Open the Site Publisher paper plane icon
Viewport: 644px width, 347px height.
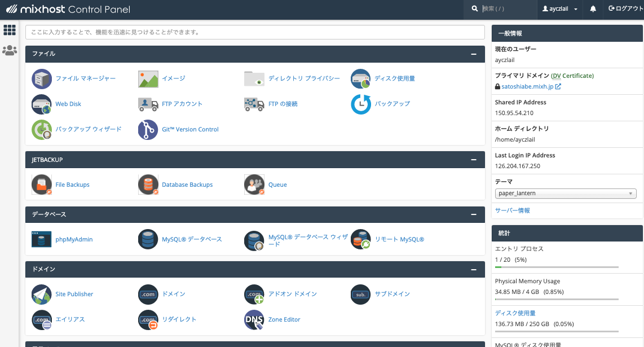pos(42,295)
